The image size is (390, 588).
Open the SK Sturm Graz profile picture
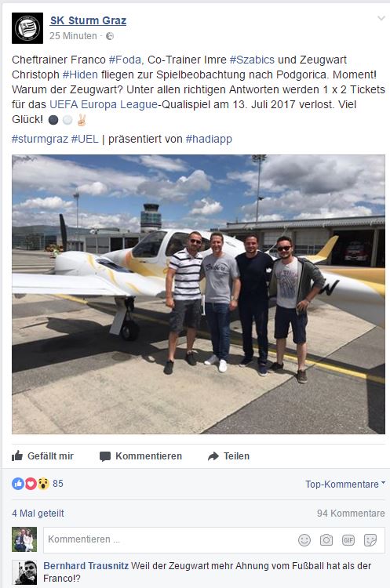[27, 28]
